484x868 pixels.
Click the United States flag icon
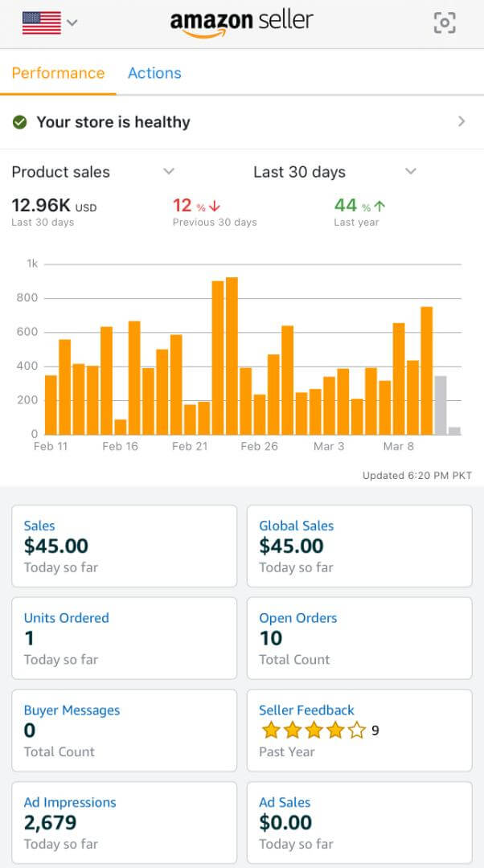[42, 23]
